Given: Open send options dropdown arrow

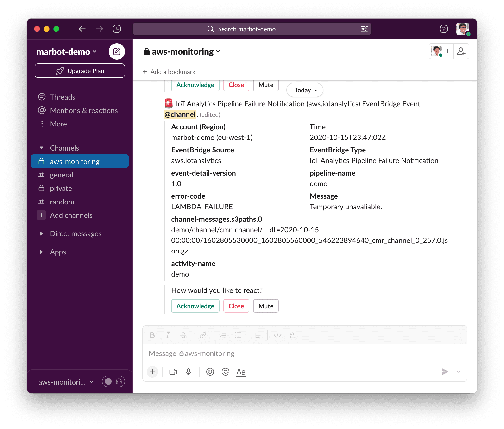Looking at the screenshot, I should (x=459, y=372).
